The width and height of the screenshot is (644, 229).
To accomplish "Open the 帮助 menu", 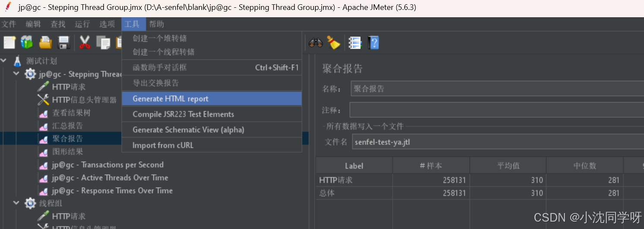I will [x=156, y=24].
